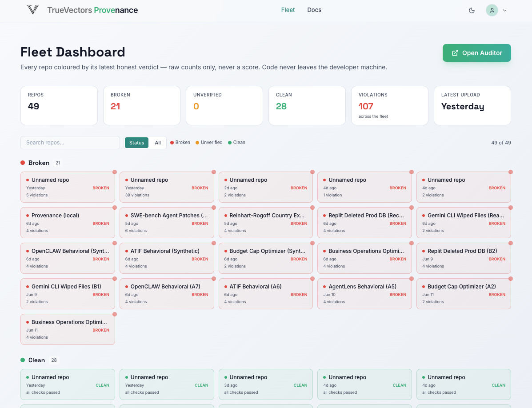Open broken Unnamed repo with 1 violation
The height and width of the screenshot is (408, 532).
(x=364, y=187)
